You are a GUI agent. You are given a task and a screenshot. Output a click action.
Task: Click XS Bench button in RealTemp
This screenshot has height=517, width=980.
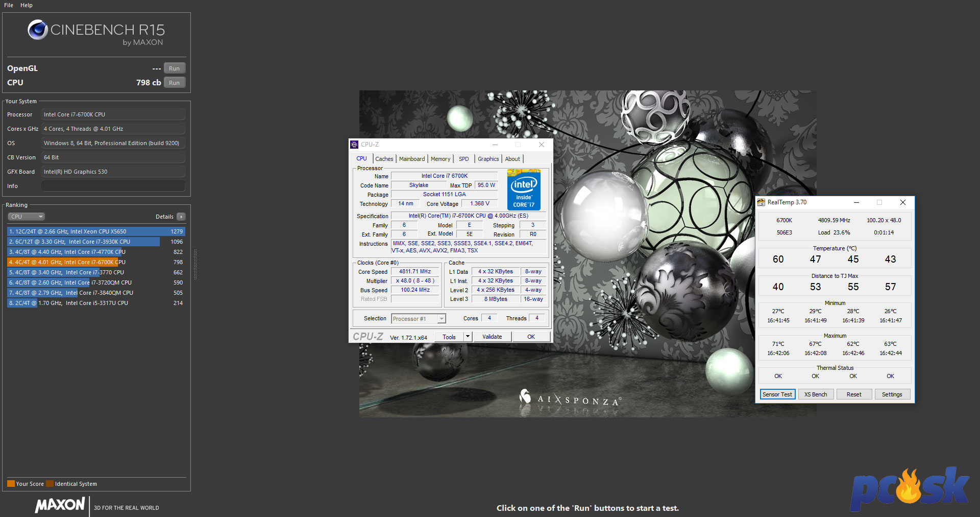pyautogui.click(x=816, y=394)
